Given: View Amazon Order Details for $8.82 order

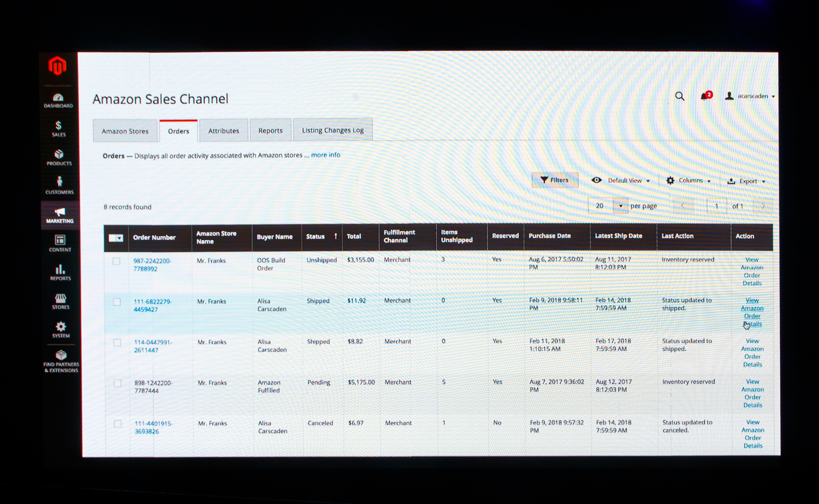Looking at the screenshot, I should pos(752,353).
